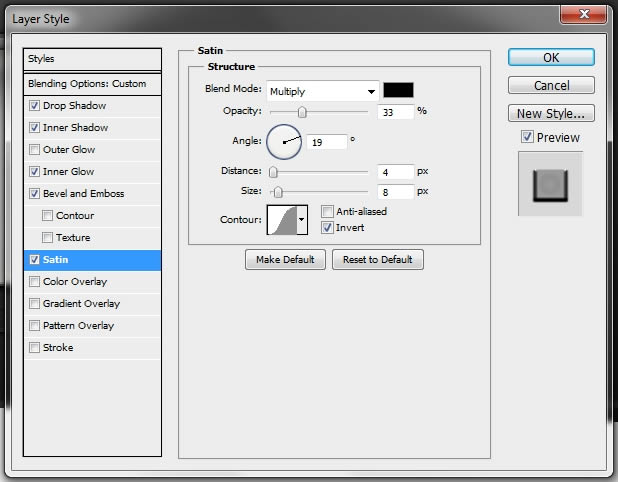Image resolution: width=618 pixels, height=482 pixels.
Task: Open Blending Options: Custom
Action: tap(92, 84)
